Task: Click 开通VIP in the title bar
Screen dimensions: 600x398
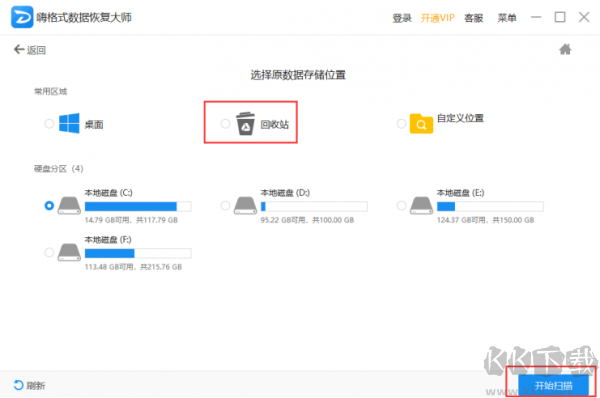Action: point(438,18)
